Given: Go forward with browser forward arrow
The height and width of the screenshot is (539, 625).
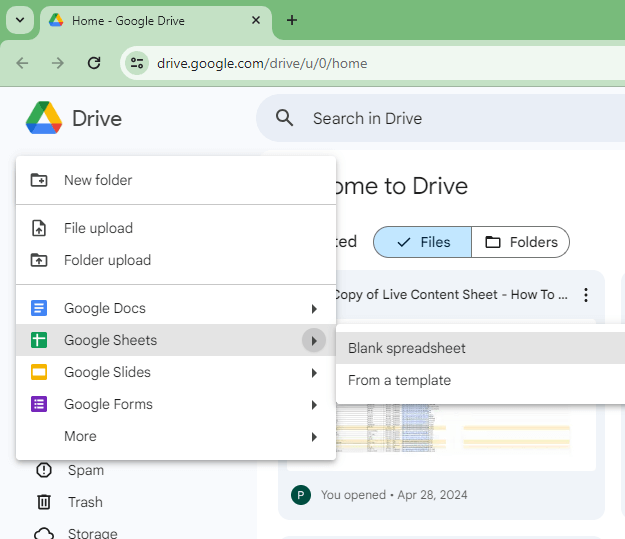Looking at the screenshot, I should pos(58,63).
